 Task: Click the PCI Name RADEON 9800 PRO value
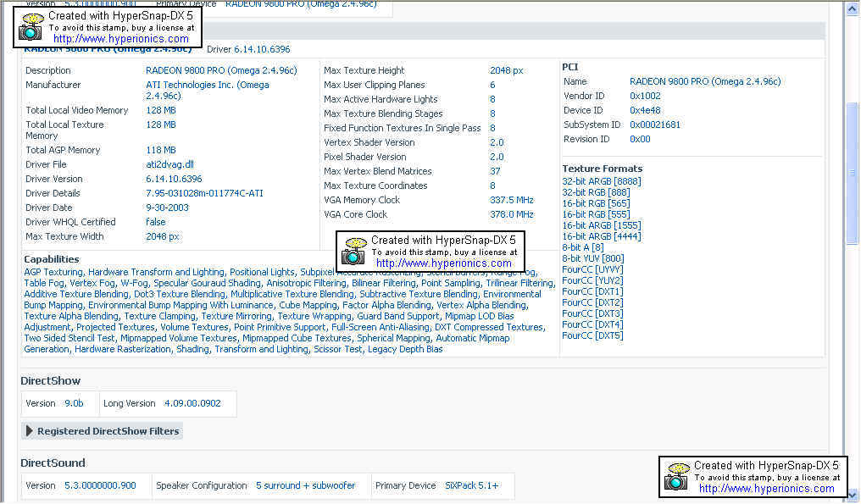click(x=704, y=81)
